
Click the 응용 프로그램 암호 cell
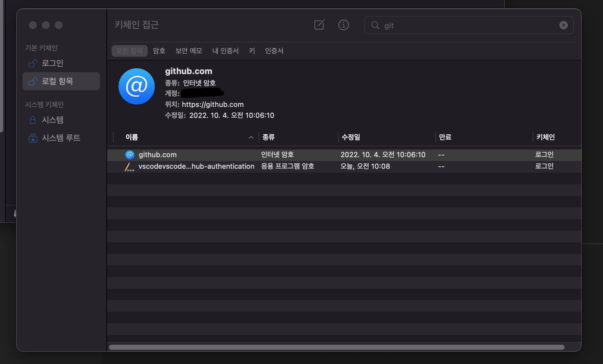point(288,166)
